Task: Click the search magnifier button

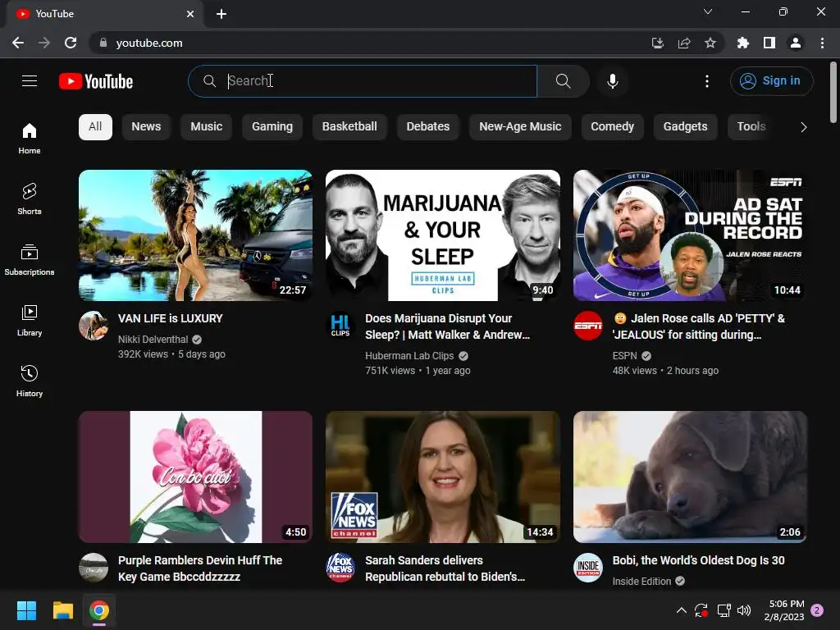Action: pyautogui.click(x=563, y=81)
